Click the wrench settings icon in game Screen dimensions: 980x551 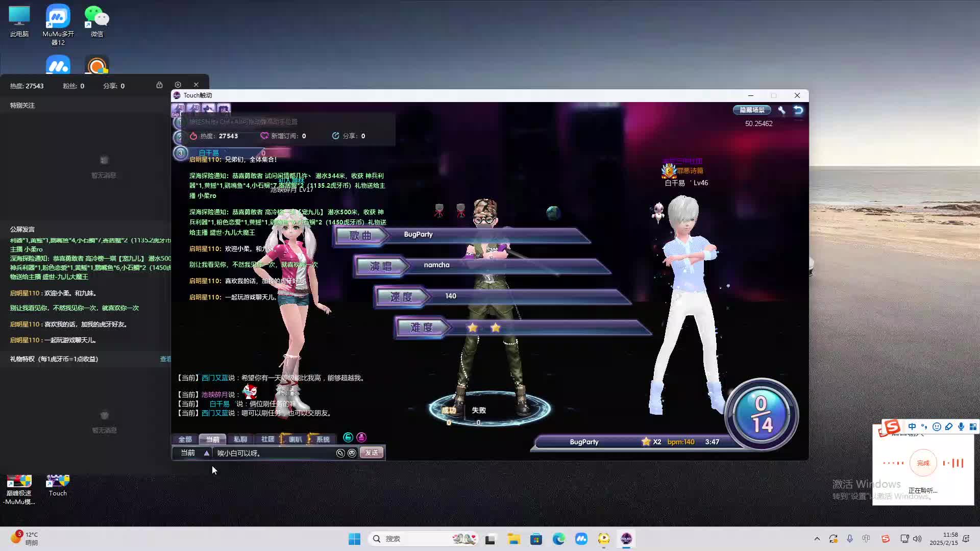click(781, 110)
